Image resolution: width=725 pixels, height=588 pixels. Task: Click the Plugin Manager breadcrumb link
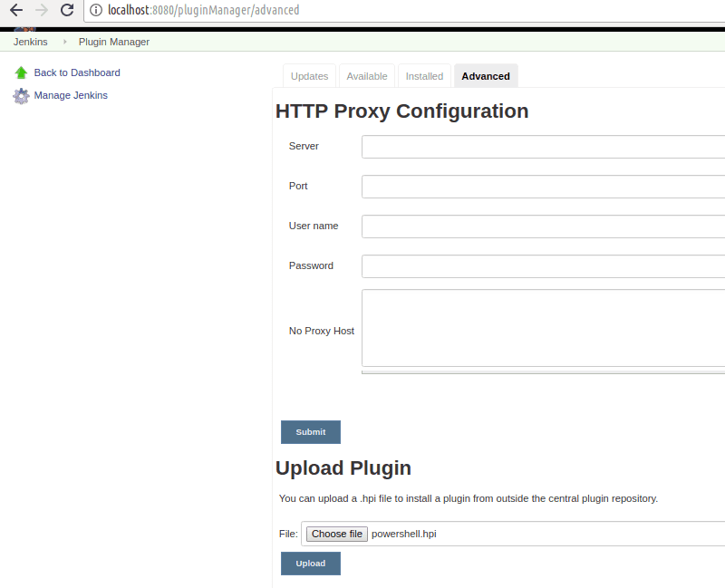(114, 42)
